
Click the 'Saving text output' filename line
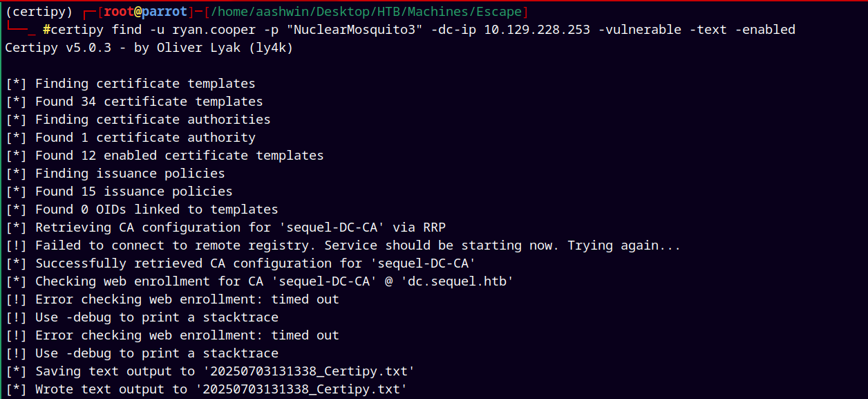(210, 371)
